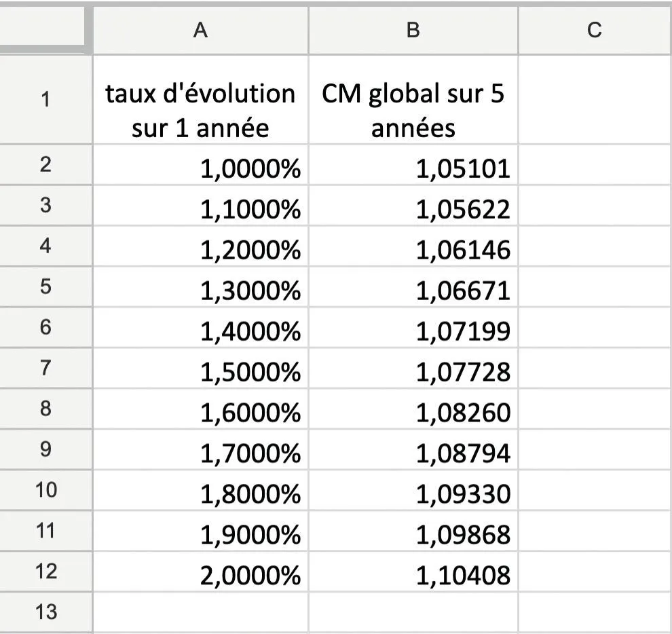
Task: Select cell with value 1,06146
Action: (x=413, y=246)
